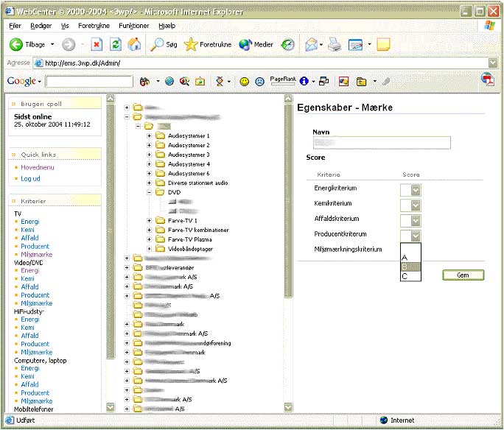
Task: Click the Refresh page icon
Action: coord(116,44)
